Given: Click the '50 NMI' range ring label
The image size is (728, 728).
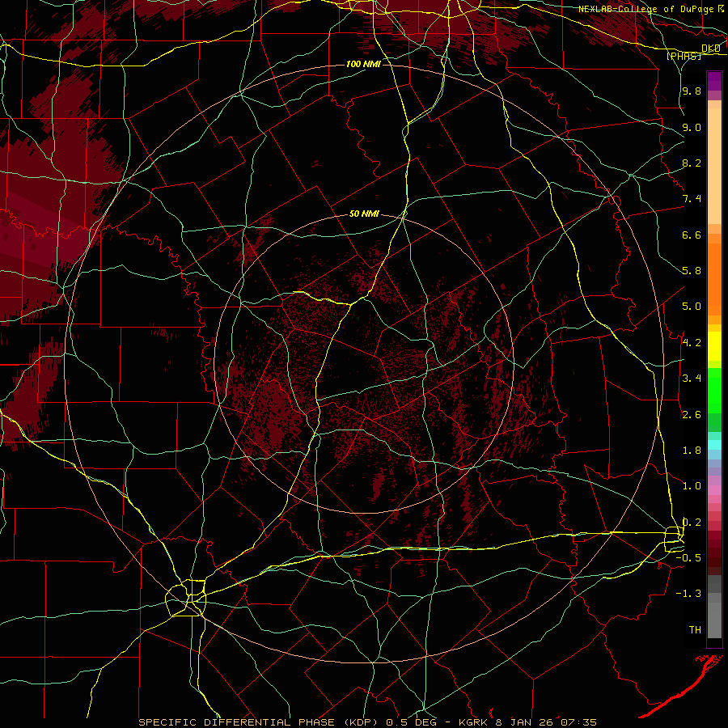Looking at the screenshot, I should (x=365, y=214).
